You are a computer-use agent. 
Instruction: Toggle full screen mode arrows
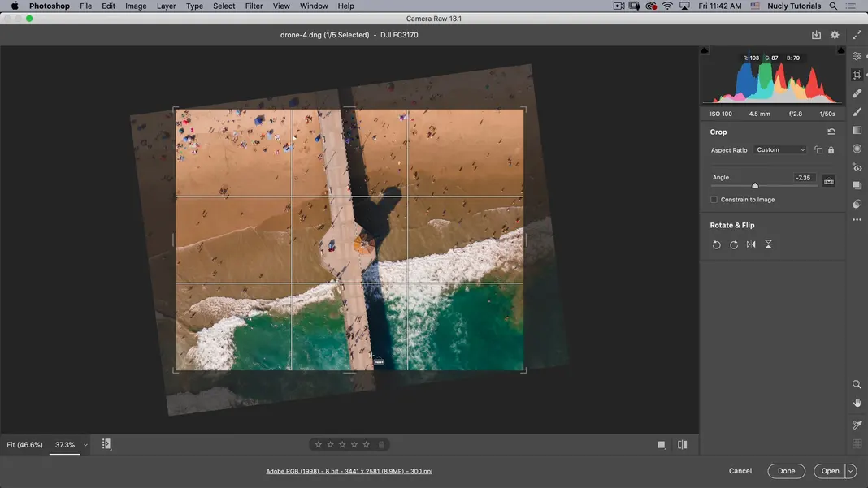857,35
